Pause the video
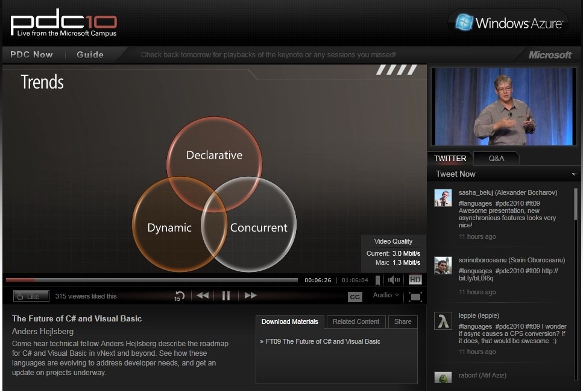 click(226, 296)
